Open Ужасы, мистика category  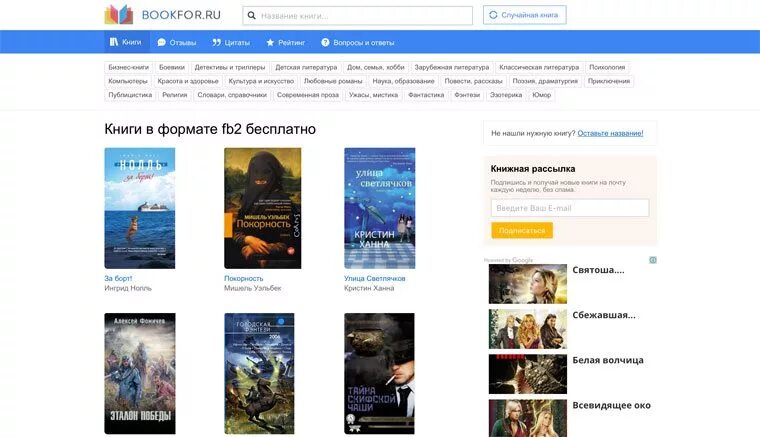(373, 95)
